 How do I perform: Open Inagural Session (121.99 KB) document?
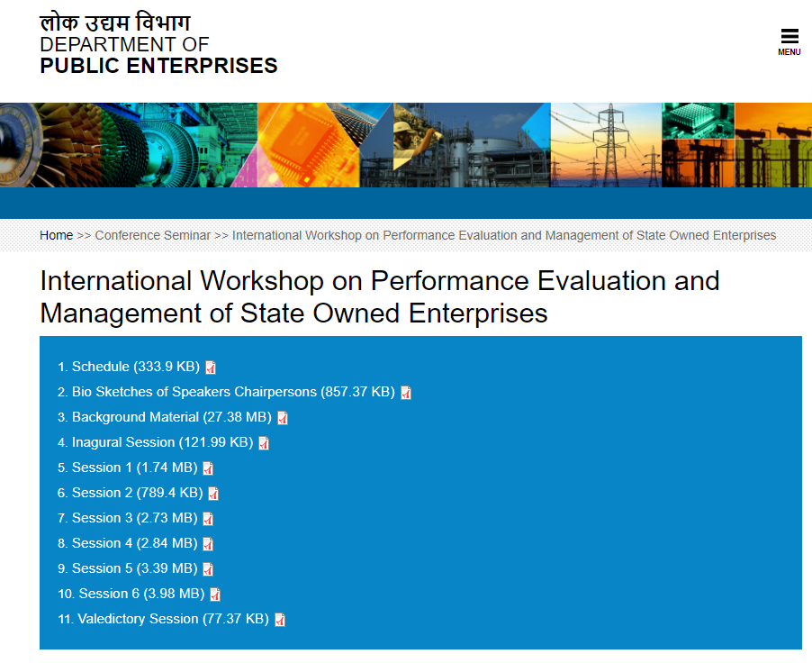163,442
